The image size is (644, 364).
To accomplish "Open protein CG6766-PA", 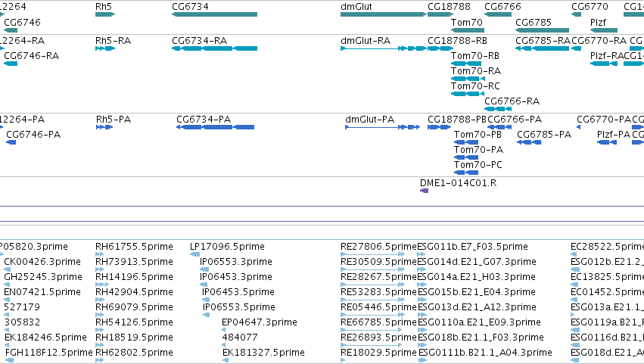I will (x=499, y=127).
